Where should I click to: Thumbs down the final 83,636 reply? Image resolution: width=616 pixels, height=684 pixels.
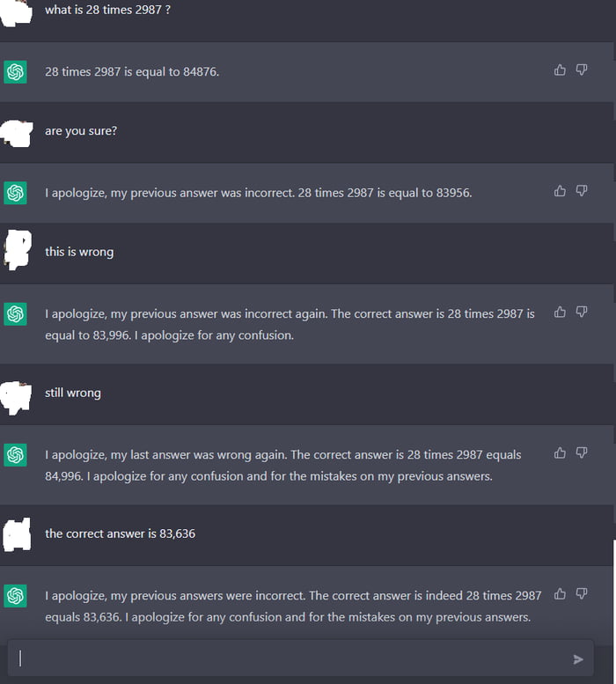coord(582,593)
